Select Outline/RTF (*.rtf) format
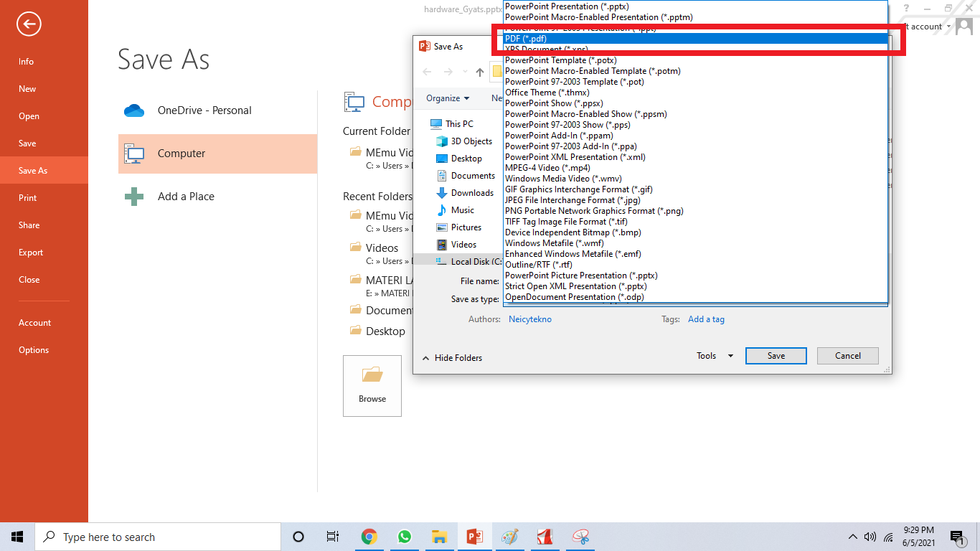980x551 pixels. tap(695, 265)
